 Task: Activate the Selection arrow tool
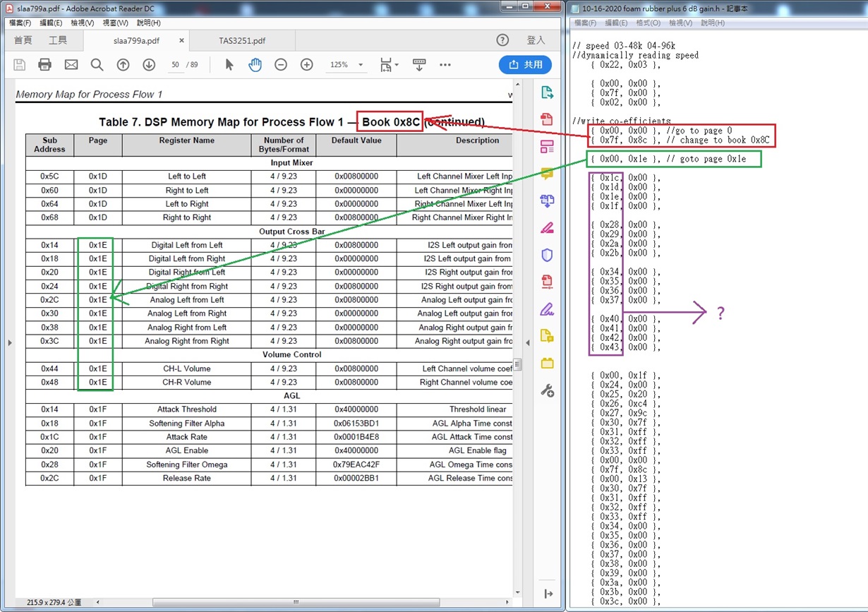[x=229, y=65]
